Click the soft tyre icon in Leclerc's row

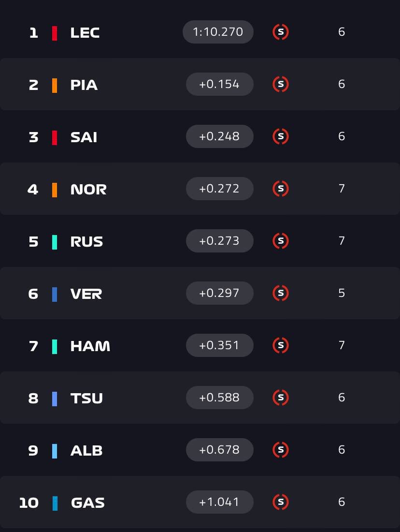(281, 32)
